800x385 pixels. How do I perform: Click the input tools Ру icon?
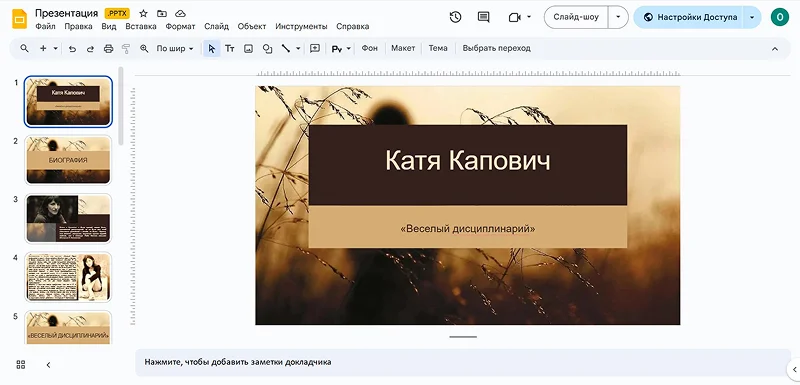click(337, 49)
